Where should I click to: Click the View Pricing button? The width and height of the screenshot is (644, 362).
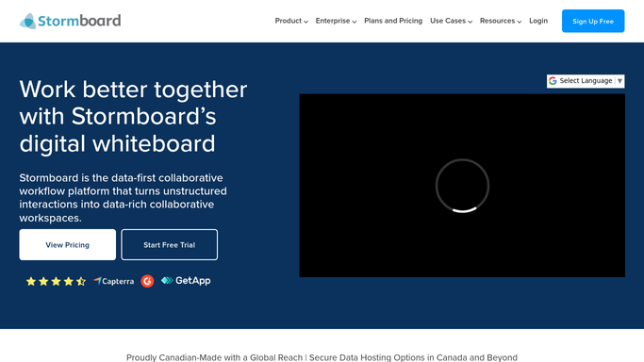pos(67,244)
